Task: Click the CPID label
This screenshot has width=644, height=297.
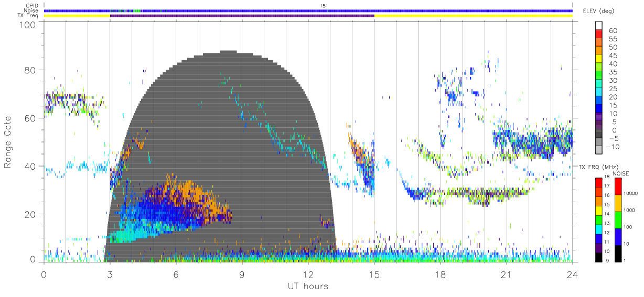Action: coord(32,6)
